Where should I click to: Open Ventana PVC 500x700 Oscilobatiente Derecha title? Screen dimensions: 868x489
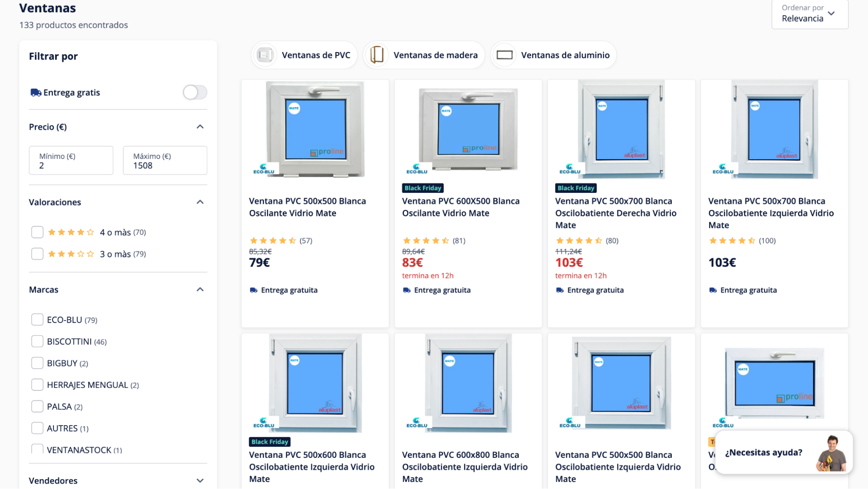[x=616, y=213]
